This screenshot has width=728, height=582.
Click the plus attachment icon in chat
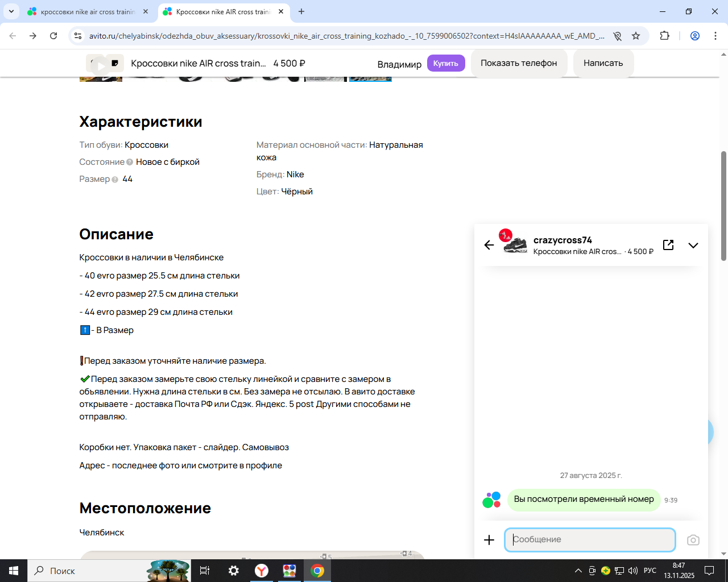(489, 540)
